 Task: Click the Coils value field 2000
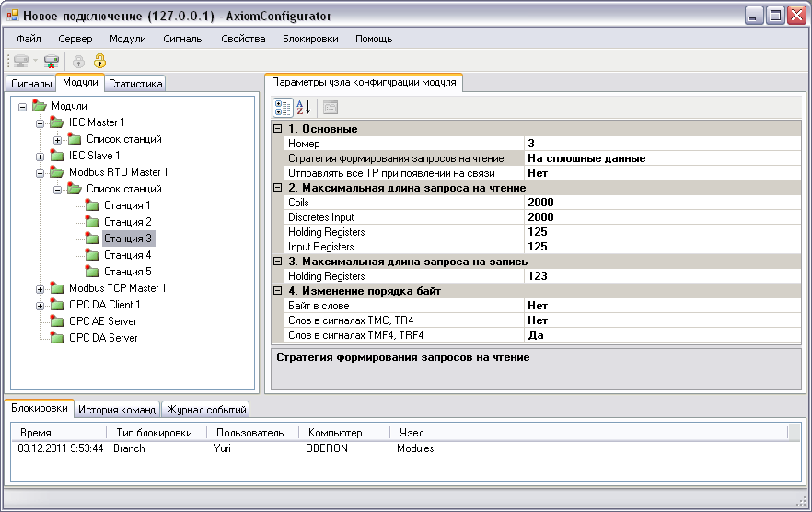tap(662, 202)
